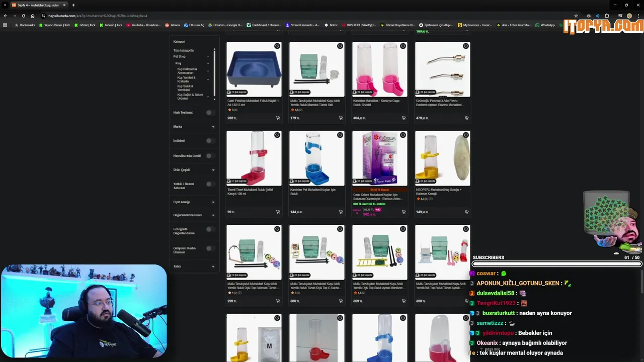
Task: Collapse the Kuş category arrow
Action: (x=208, y=63)
